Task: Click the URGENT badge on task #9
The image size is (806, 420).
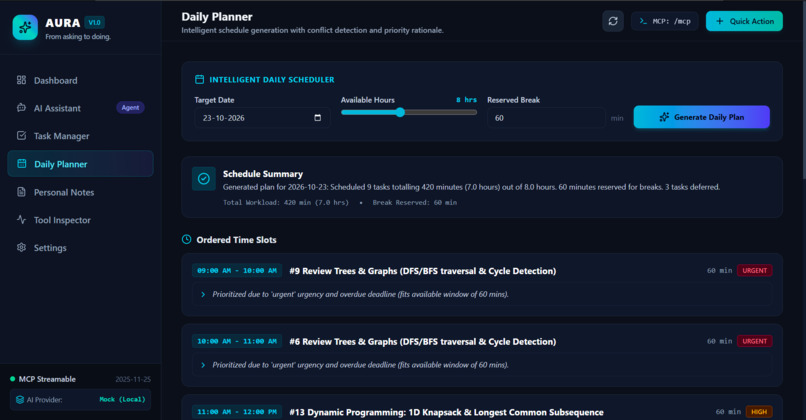Action: 754,270
